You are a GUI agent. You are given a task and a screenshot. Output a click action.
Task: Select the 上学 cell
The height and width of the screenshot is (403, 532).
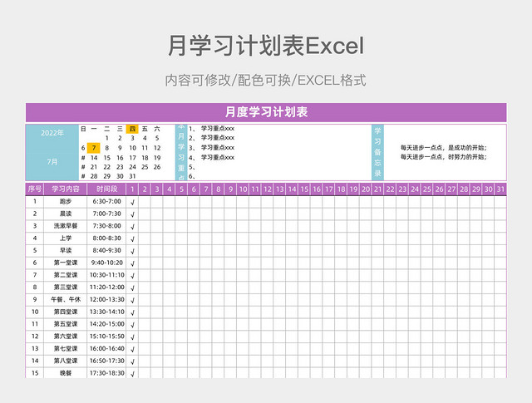point(66,238)
